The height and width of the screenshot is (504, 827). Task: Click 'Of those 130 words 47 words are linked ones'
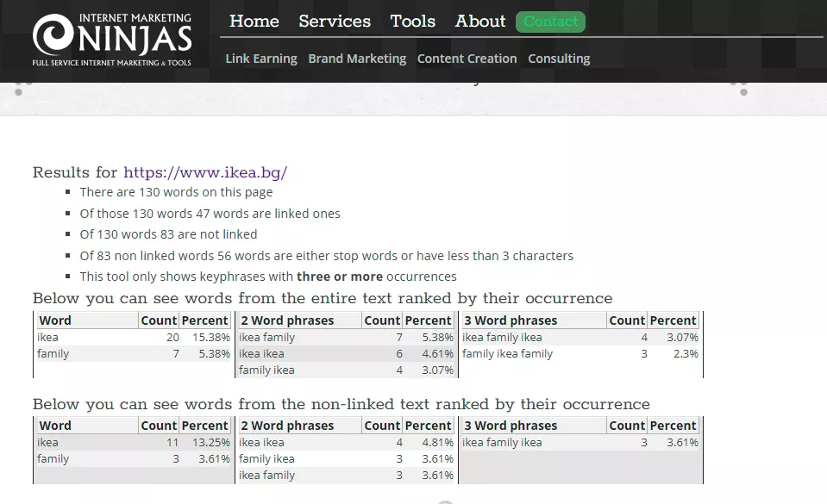click(x=210, y=214)
